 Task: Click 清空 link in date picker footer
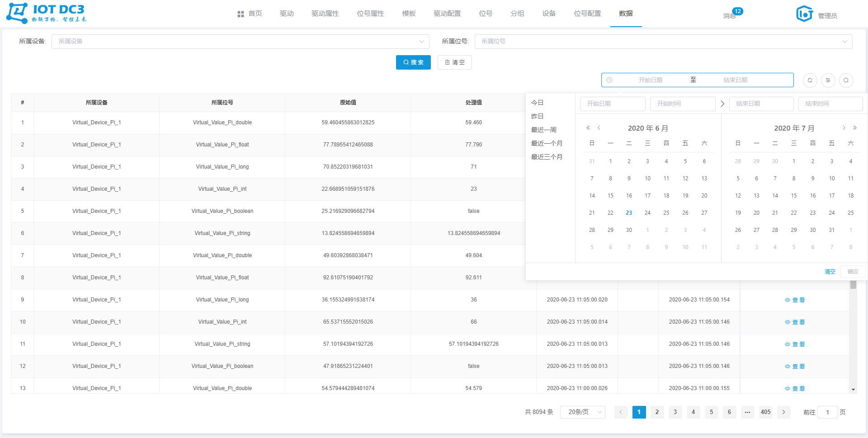tap(830, 272)
